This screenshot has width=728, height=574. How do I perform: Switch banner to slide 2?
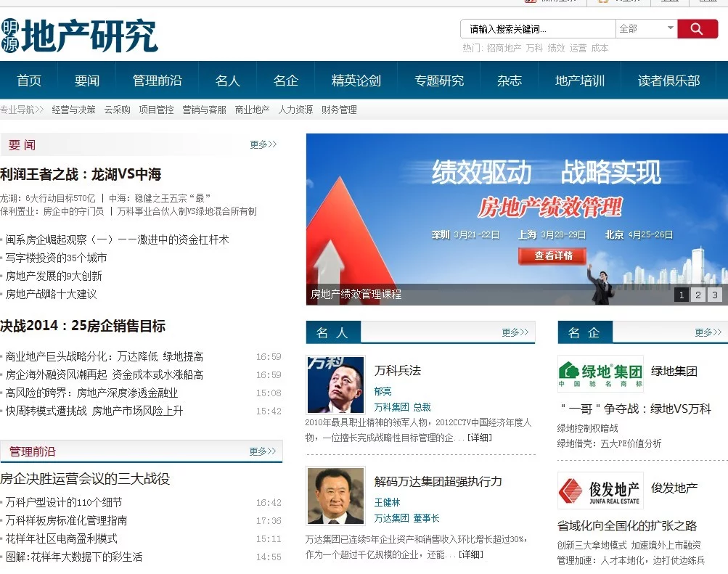tap(698, 295)
